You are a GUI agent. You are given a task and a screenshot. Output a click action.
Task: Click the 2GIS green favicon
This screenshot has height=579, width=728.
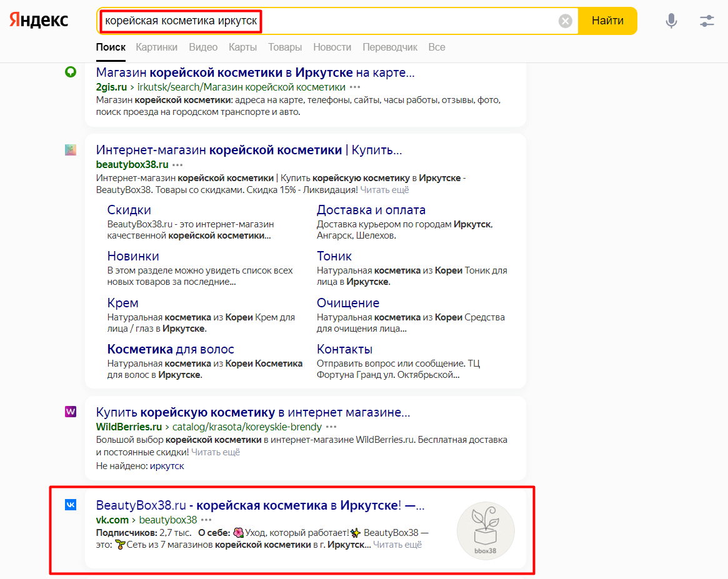click(x=71, y=72)
